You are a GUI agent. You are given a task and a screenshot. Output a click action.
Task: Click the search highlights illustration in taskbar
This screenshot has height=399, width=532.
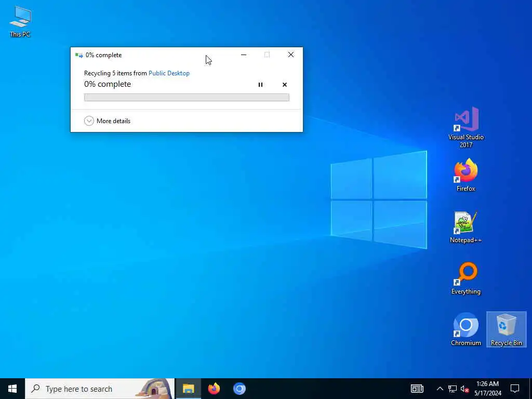[x=154, y=389]
